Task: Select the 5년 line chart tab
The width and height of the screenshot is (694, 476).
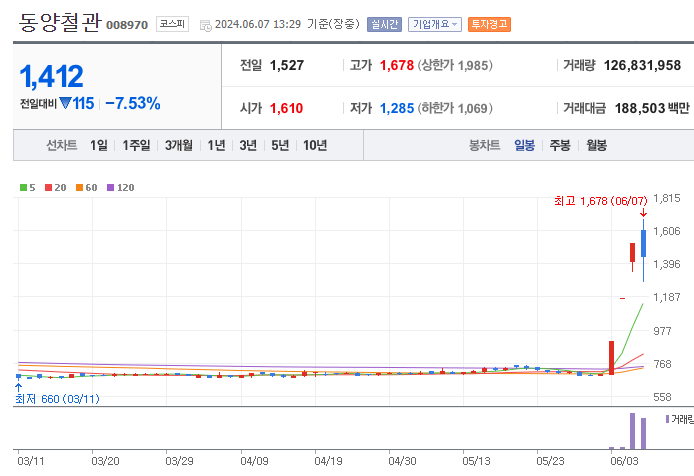Action: [x=280, y=145]
